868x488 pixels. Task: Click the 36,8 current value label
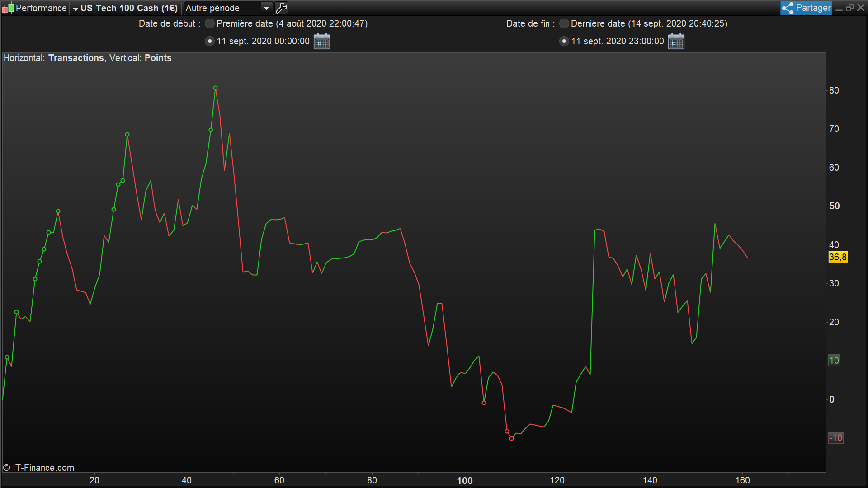(838, 257)
